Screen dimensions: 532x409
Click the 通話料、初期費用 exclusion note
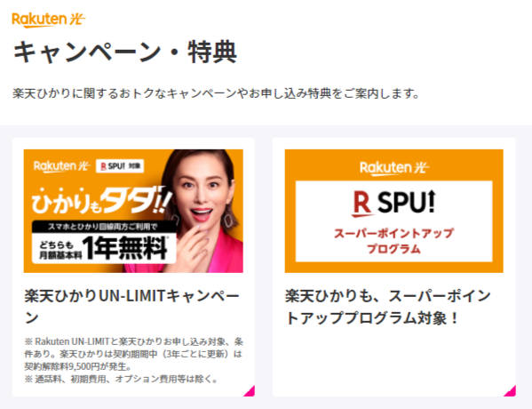click(x=122, y=379)
